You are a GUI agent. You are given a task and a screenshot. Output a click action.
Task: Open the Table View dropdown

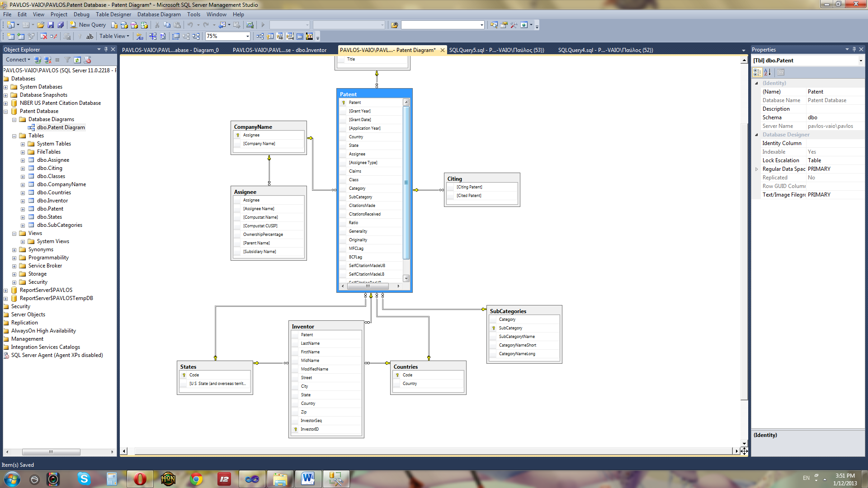pos(114,36)
